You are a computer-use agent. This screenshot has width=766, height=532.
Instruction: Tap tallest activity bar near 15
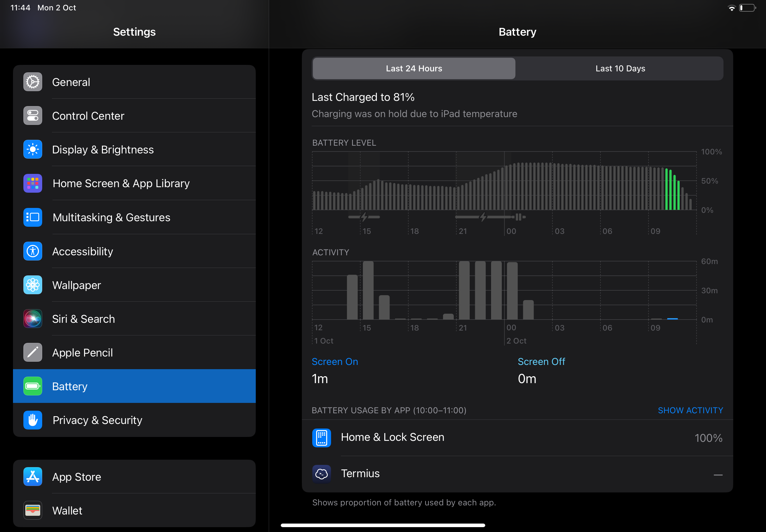click(x=368, y=290)
